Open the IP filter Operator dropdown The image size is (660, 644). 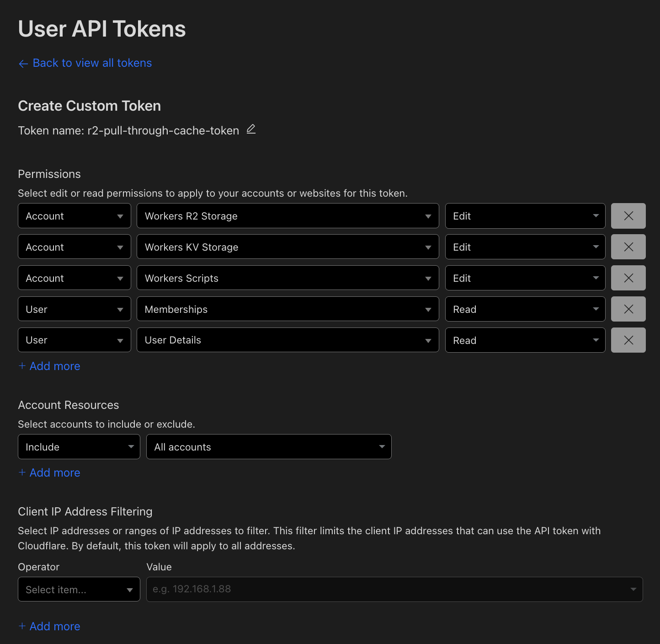click(79, 590)
